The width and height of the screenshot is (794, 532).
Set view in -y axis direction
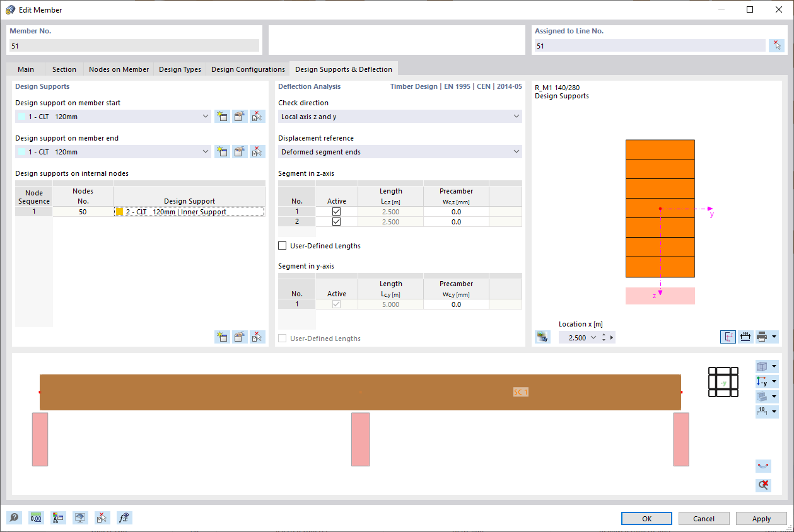762,381
